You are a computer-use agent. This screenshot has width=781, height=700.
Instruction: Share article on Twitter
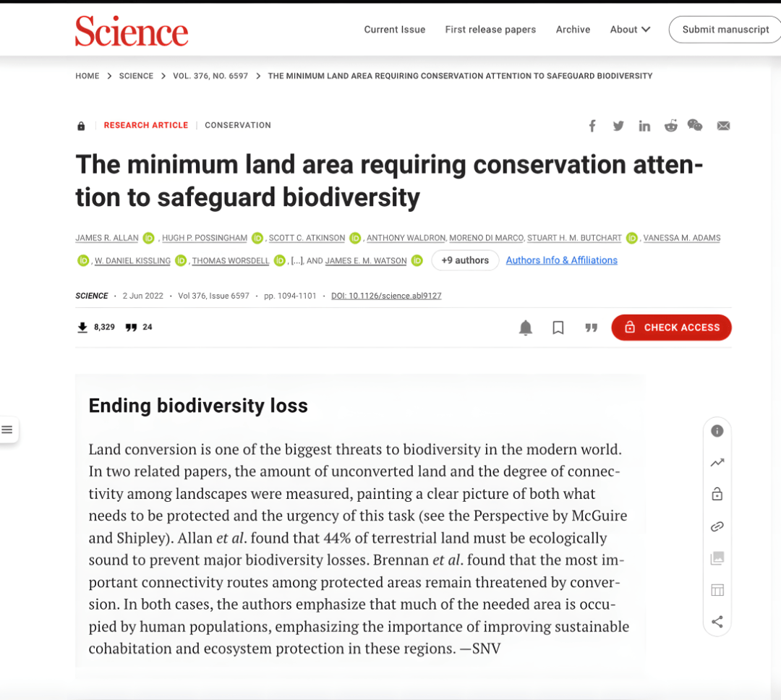coord(618,126)
